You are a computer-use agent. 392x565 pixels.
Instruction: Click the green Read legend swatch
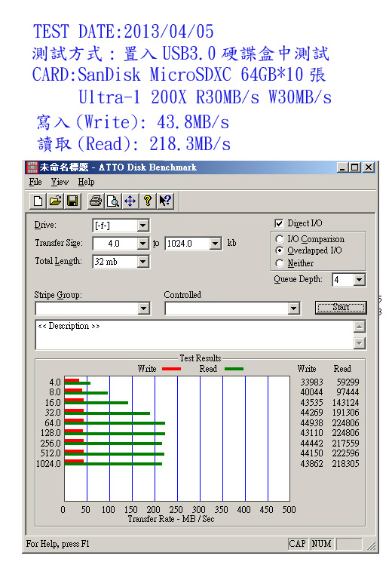pos(234,369)
